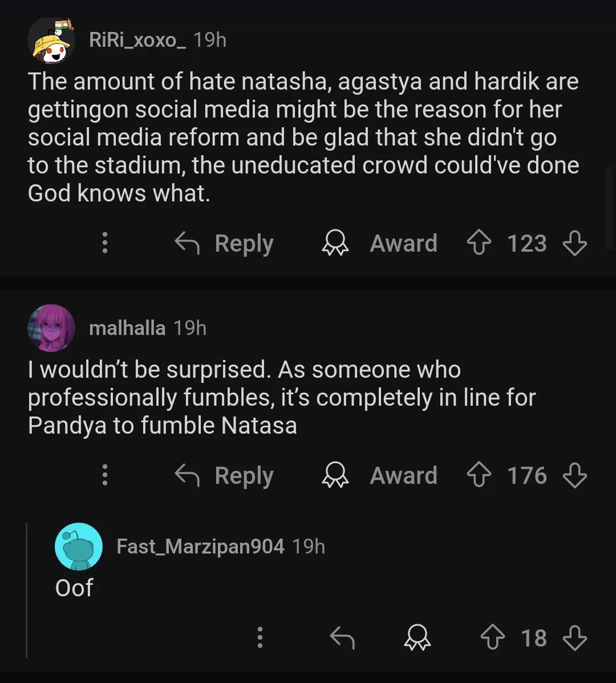Downvote Fast_Marzipan904's Oof reply
The height and width of the screenshot is (683, 616).
(x=574, y=638)
